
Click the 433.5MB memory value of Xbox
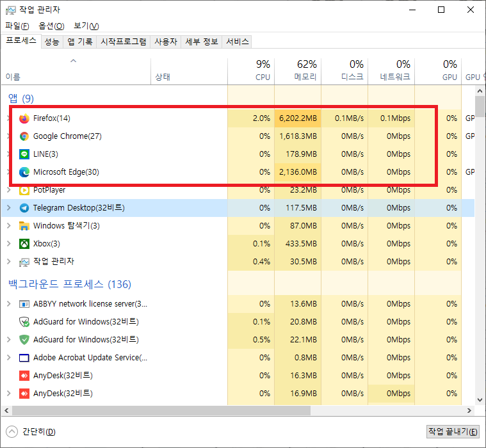pyautogui.click(x=301, y=244)
